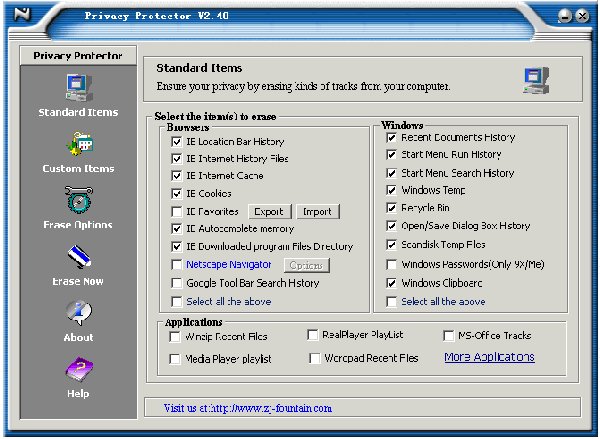The width and height of the screenshot is (600, 439).
Task: Click the Export button for IE Favorites
Action: [x=270, y=212]
